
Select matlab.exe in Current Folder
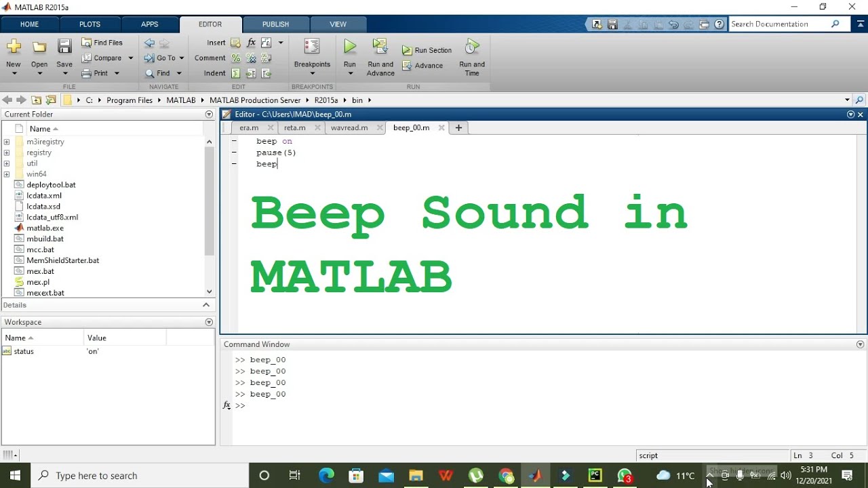pyautogui.click(x=45, y=228)
